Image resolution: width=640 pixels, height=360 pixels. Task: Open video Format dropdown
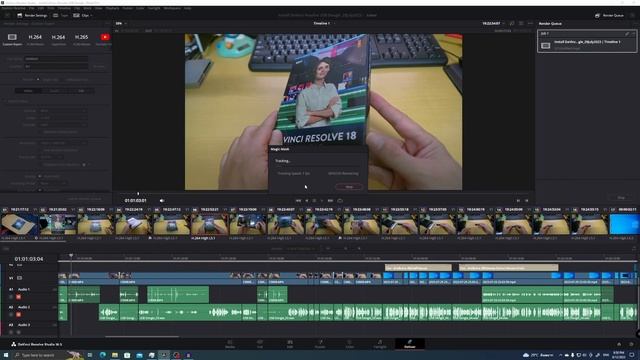tap(63, 111)
